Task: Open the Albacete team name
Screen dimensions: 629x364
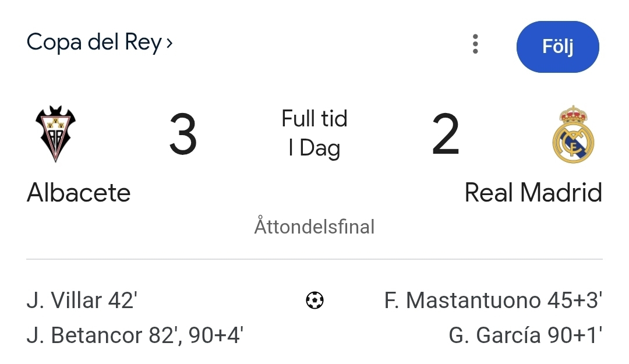Action: click(x=79, y=193)
